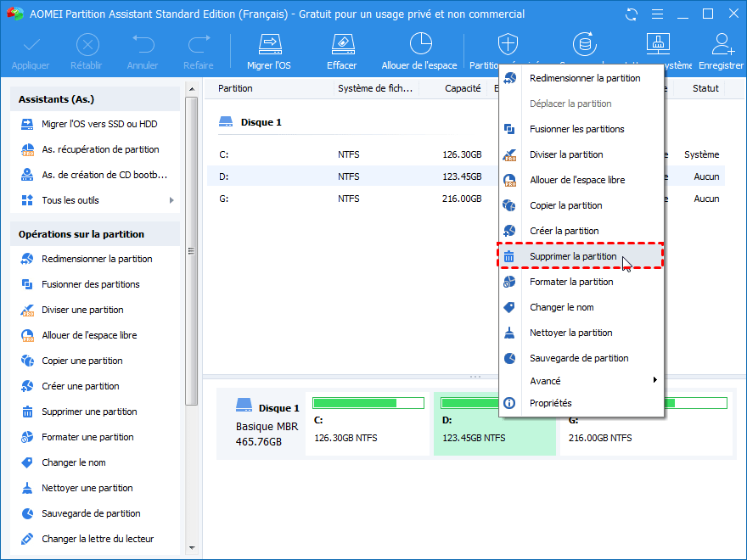This screenshot has width=747, height=560.
Task: Click Changer la lettre du lecteur
Action: pyautogui.click(x=98, y=539)
